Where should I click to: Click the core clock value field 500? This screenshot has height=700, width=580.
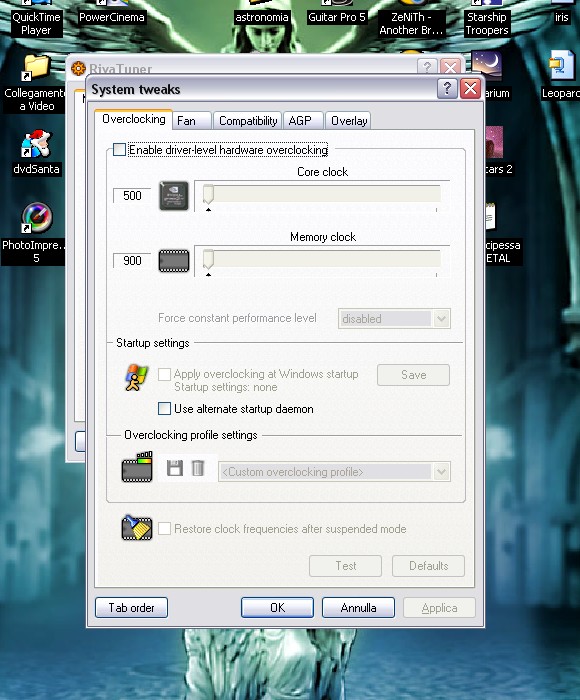tap(132, 196)
